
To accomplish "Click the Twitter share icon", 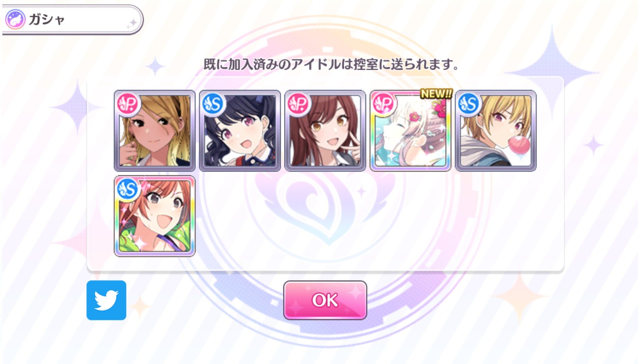I will point(106,300).
